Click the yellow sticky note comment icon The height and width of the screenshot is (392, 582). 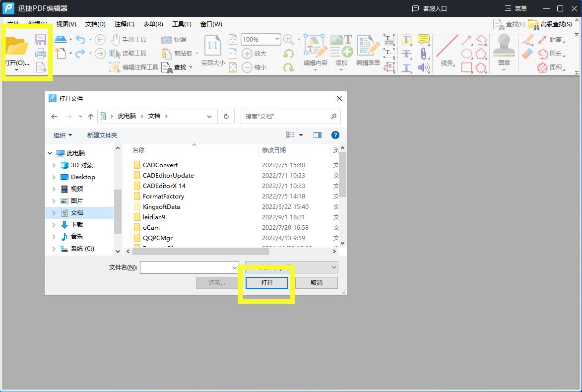coord(423,40)
